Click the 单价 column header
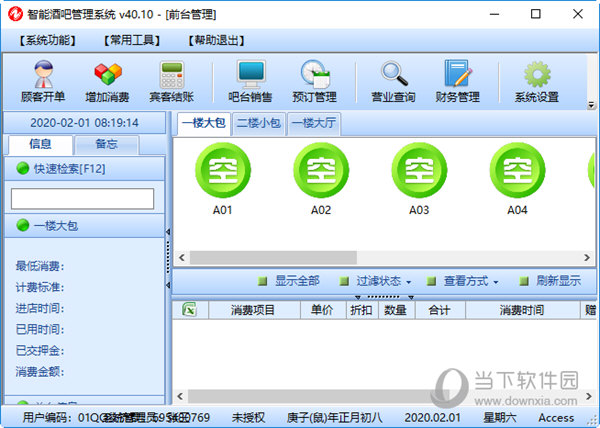Image resolution: width=600 pixels, height=428 pixels. [323, 310]
